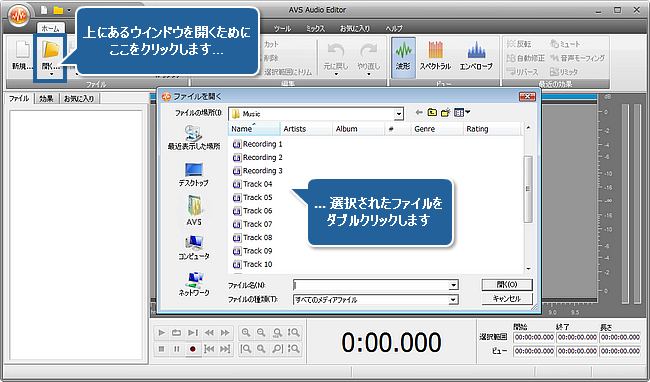The width and height of the screenshot is (650, 382).
Task: Open the Help (ヘルプ) ribbon tab
Action: coord(393,29)
